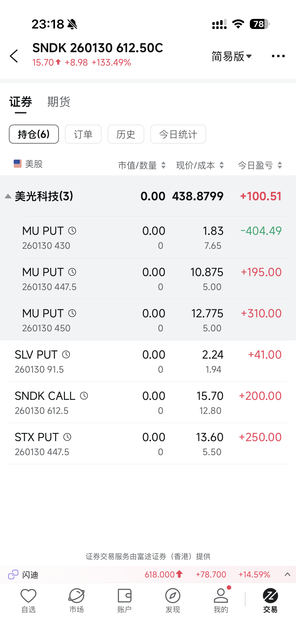Sort by 市值/数量 column
296x644 pixels.
tap(142, 165)
